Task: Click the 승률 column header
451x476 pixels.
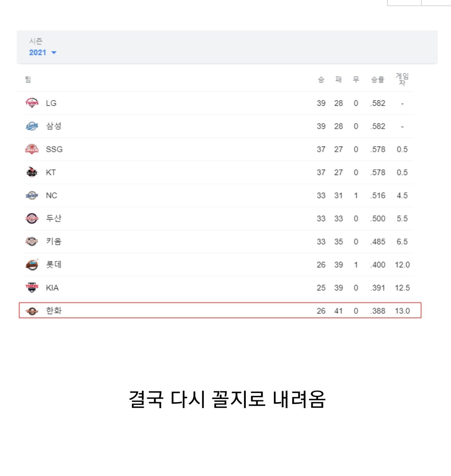Action: [378, 80]
